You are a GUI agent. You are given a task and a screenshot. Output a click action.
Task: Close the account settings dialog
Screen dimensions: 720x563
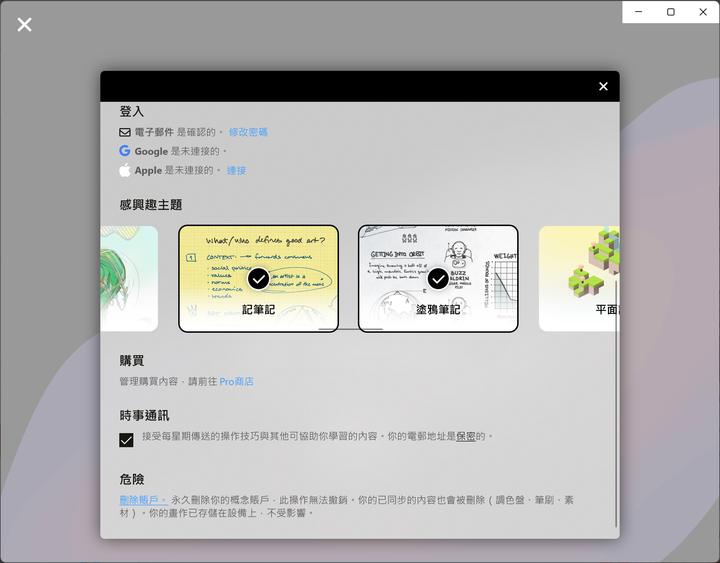pos(603,86)
